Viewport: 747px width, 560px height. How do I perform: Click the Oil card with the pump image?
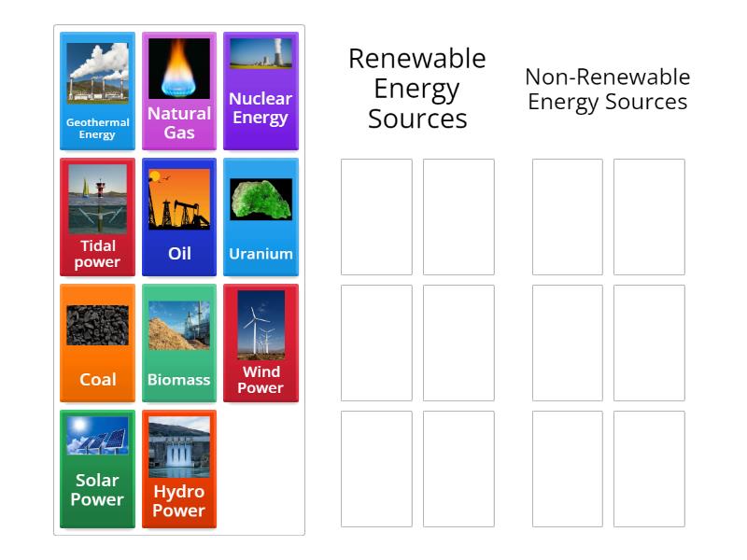click(x=179, y=216)
